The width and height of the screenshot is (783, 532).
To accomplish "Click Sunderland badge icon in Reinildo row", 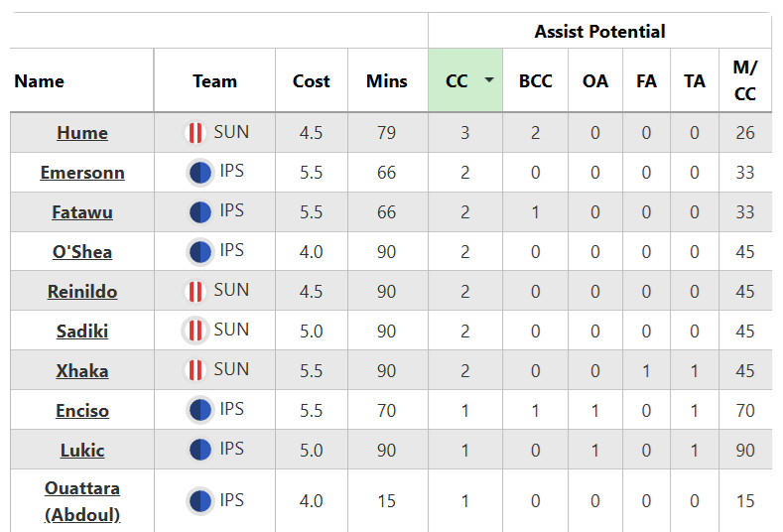I will point(196,291).
